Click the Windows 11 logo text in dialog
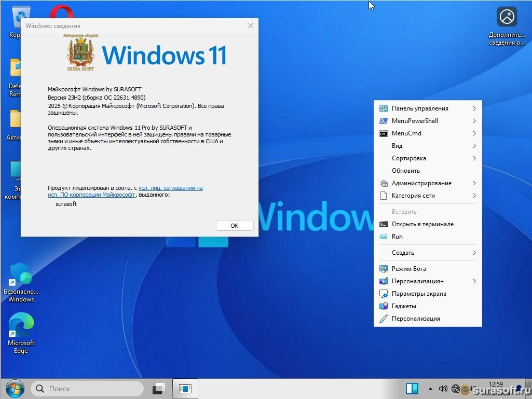The height and width of the screenshot is (399, 532). coord(164,56)
